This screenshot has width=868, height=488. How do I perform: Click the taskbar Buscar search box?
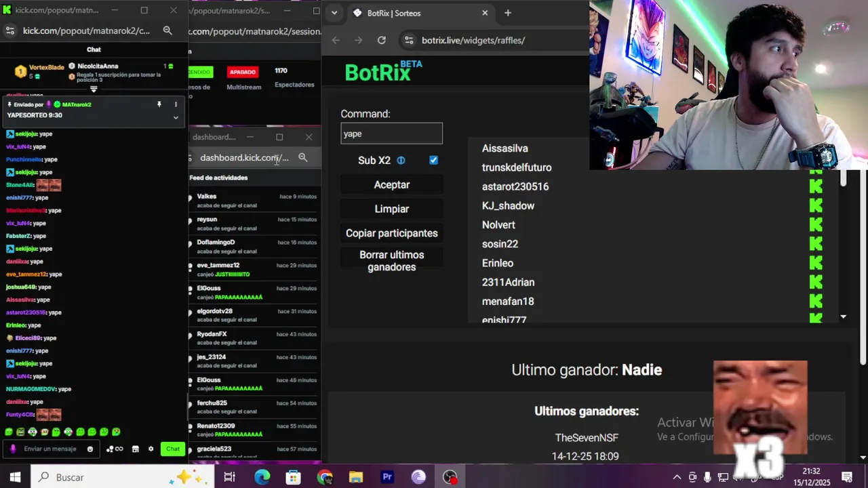tap(121, 477)
